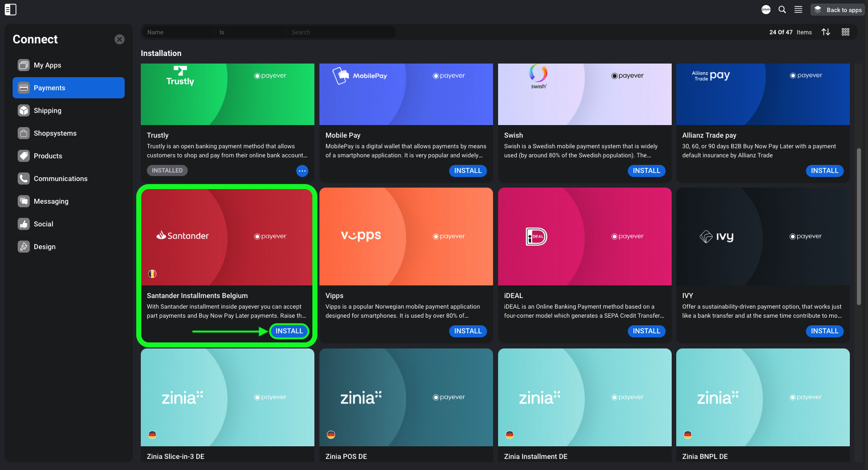Click the sort order arrows icon
868x470 pixels.
[826, 32]
